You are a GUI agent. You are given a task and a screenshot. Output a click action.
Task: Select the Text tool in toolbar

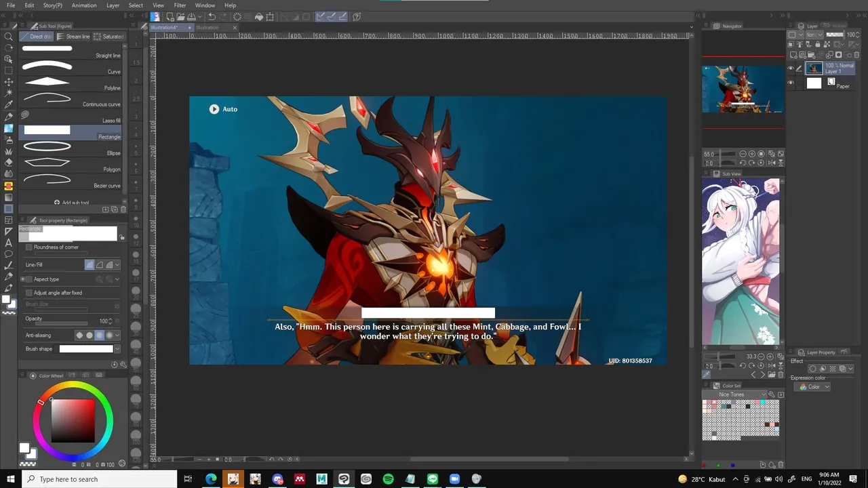tap(8, 243)
